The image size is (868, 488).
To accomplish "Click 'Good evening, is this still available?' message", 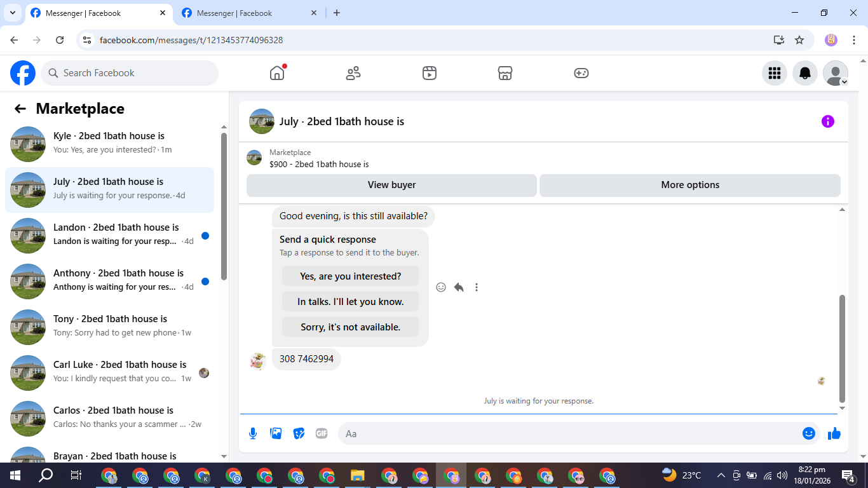I will click(x=353, y=216).
